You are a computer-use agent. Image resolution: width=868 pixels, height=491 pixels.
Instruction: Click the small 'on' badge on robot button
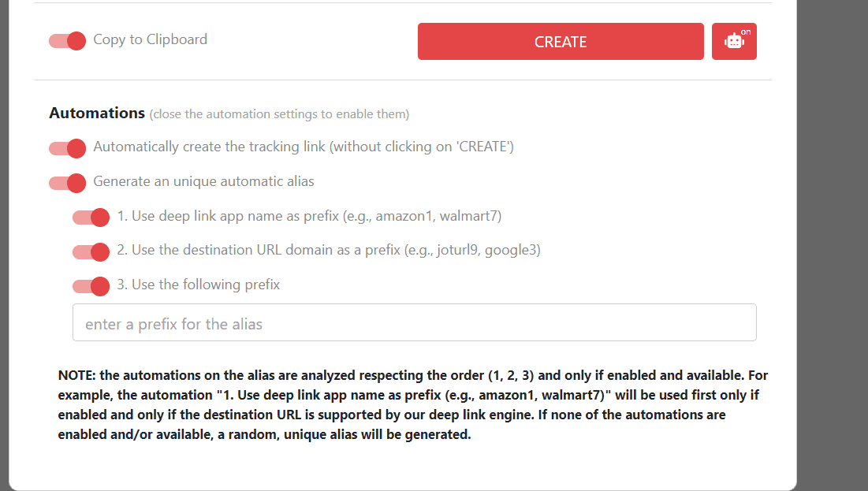point(746,32)
